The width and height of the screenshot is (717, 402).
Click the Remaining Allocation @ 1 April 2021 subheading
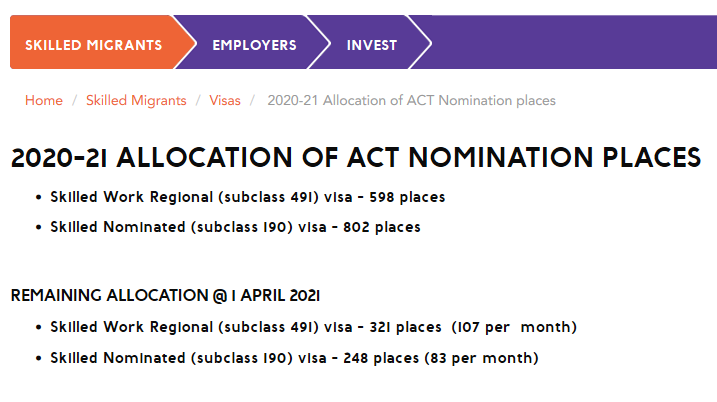[x=165, y=295]
